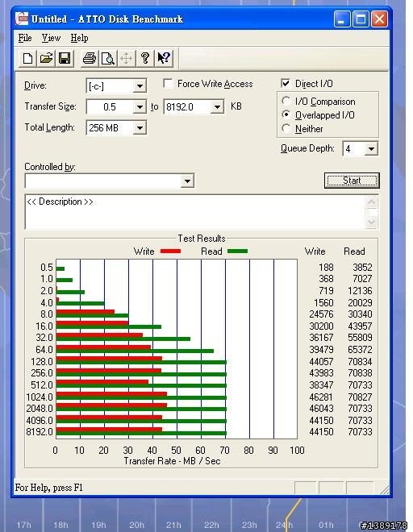Click the read value 3852

pyautogui.click(x=362, y=268)
